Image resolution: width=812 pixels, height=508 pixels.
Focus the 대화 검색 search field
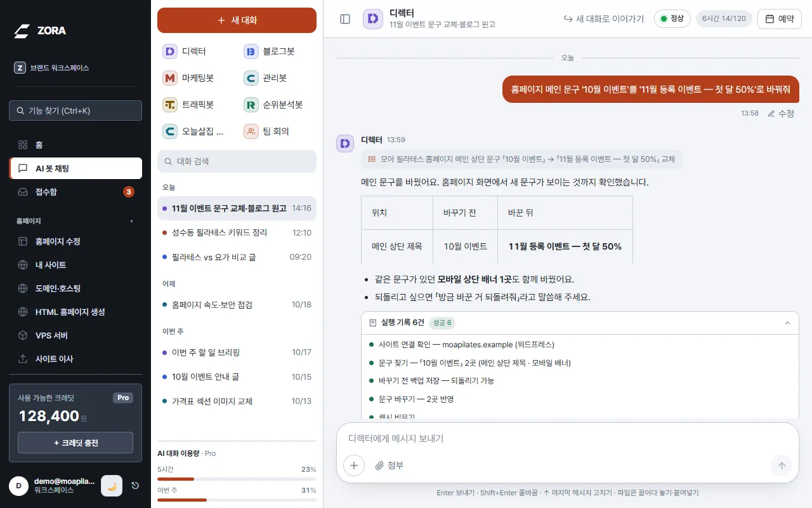pos(237,161)
